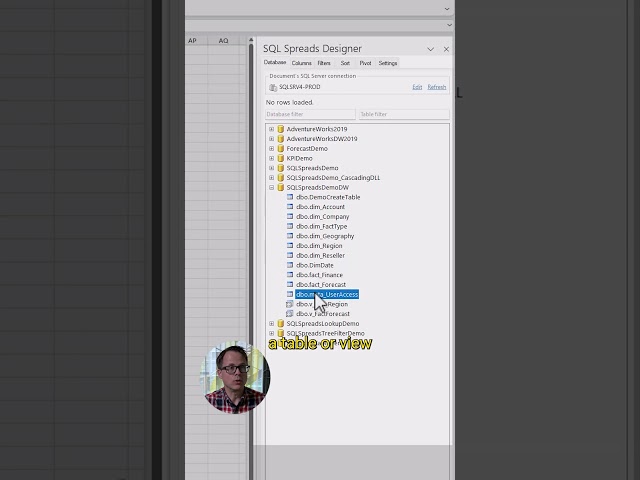Click the Refresh link
The image size is (640, 480).
tap(437, 87)
